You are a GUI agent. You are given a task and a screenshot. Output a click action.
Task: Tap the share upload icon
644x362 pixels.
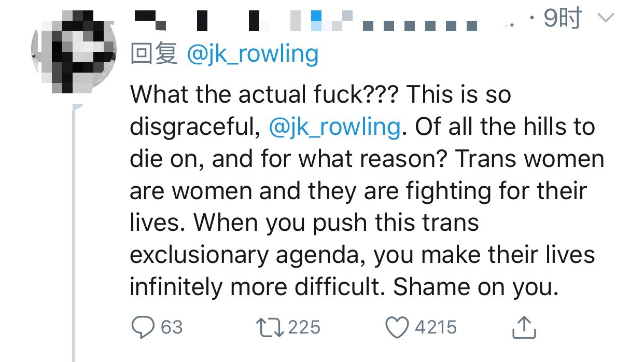(x=523, y=327)
